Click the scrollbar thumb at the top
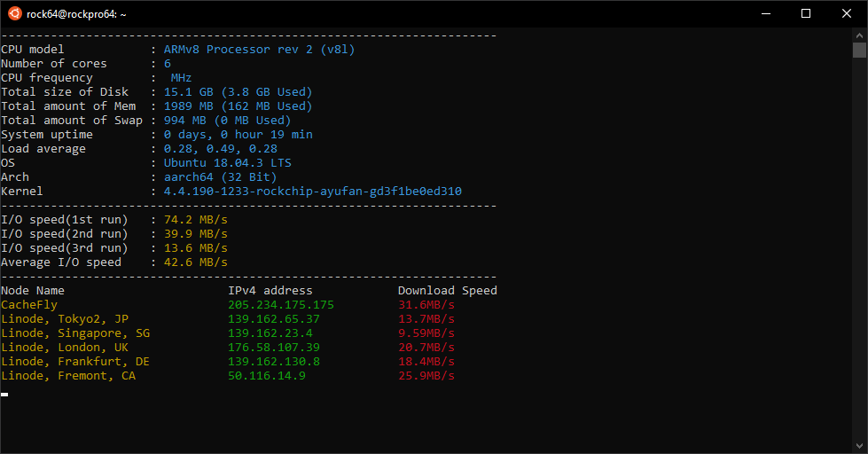 coord(859,49)
